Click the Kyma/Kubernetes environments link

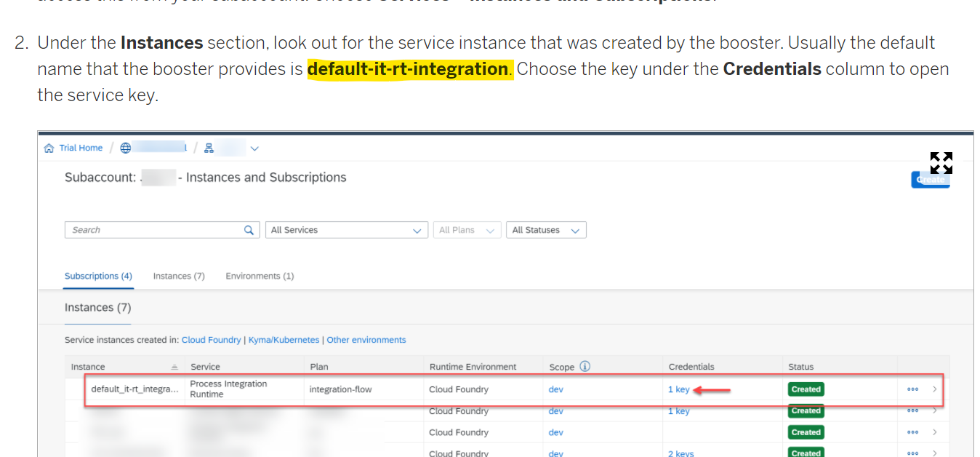click(x=285, y=339)
